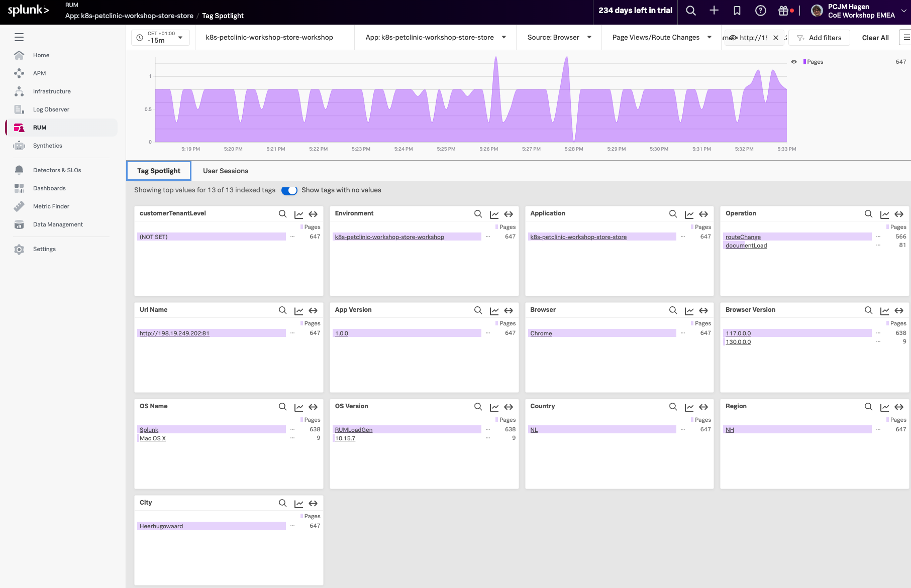Image resolution: width=911 pixels, height=588 pixels.
Task: Toggle Show tags with no values
Action: [x=289, y=190]
